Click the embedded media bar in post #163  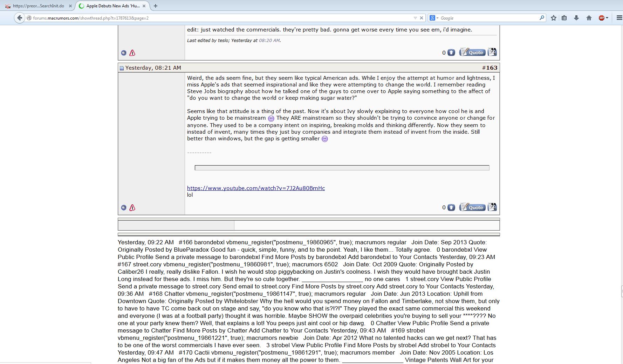pyautogui.click(x=342, y=168)
